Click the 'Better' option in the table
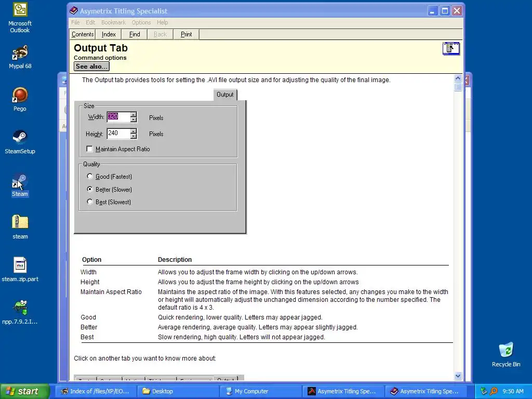 click(x=89, y=327)
